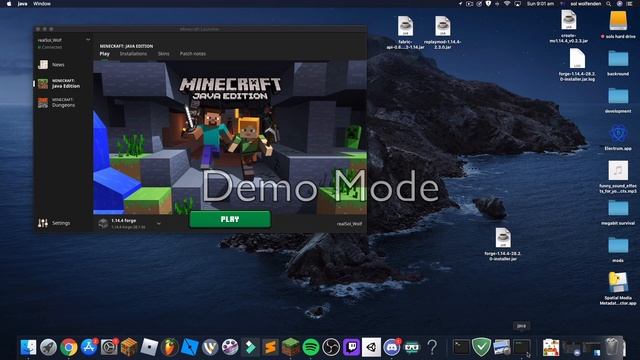Image resolution: width=640 pixels, height=360 pixels.
Task: Open Notification Center from the menu bar
Action: pos(629,4)
